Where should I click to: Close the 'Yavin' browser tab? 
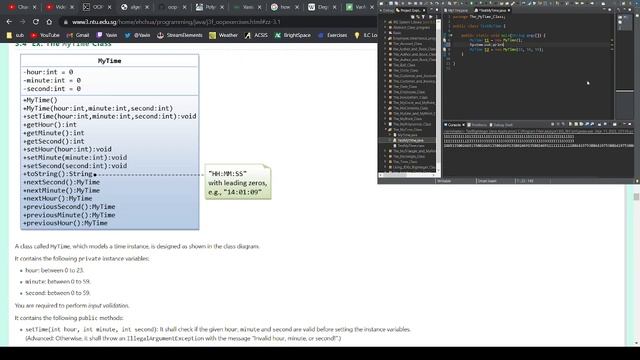pos(259,7)
